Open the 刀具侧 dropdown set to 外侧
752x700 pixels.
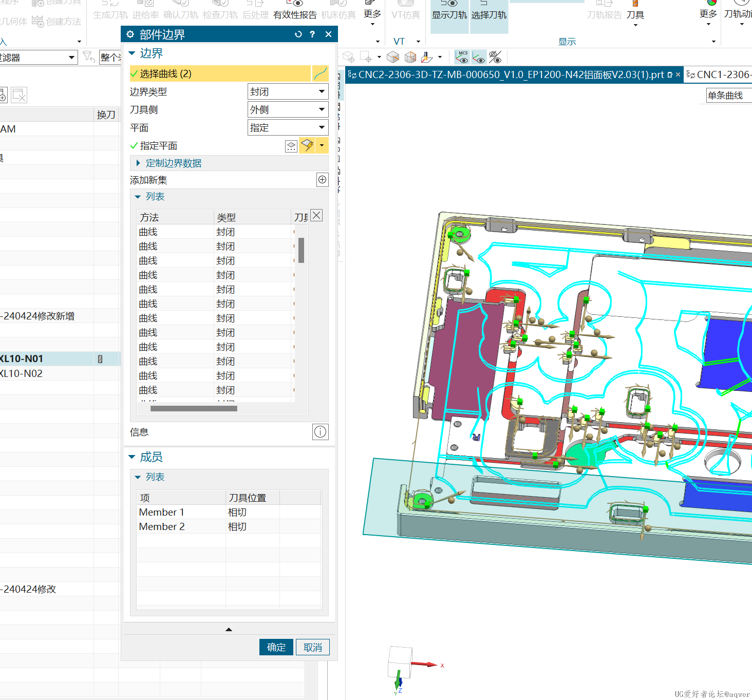pyautogui.click(x=288, y=109)
